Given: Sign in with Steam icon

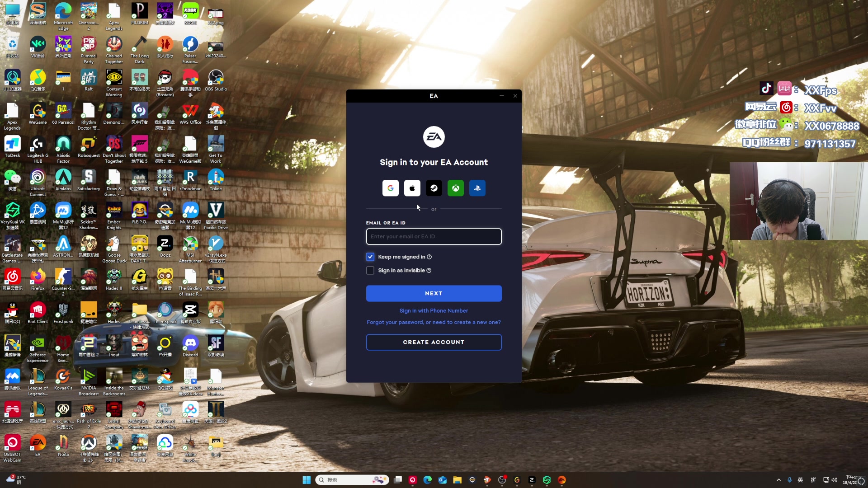Looking at the screenshot, I should pos(434,188).
